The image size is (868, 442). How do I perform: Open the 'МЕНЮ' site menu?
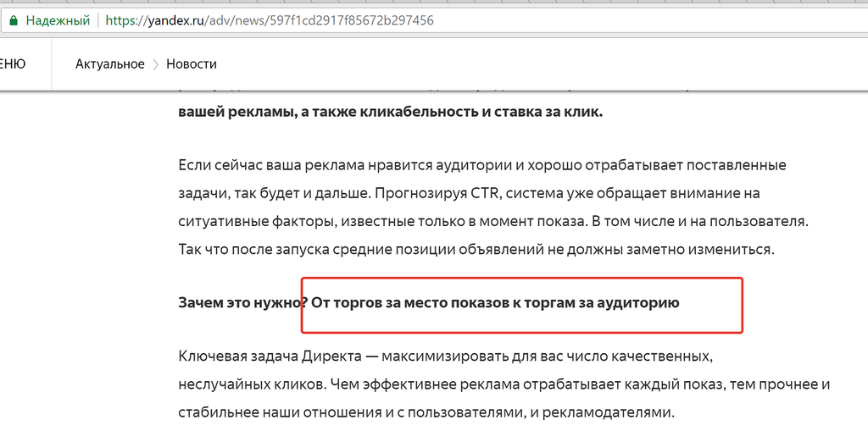point(12,64)
